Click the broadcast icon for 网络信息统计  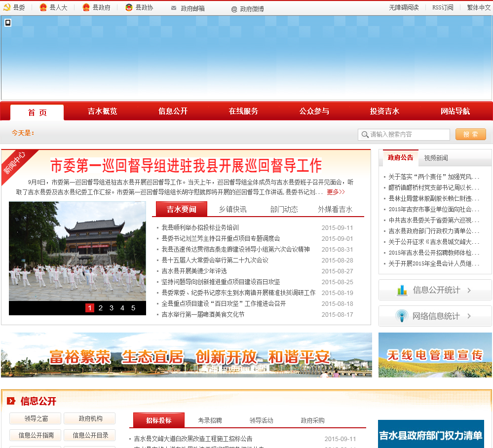(x=402, y=316)
